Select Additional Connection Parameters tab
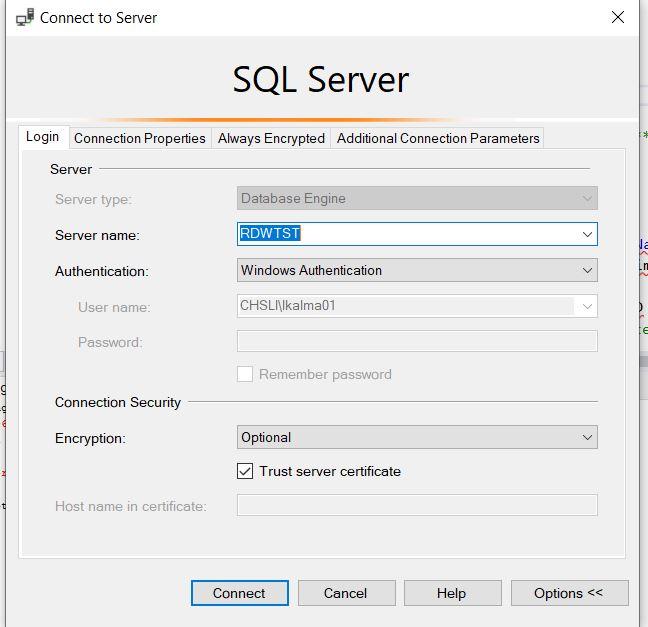The width and height of the screenshot is (648, 627). coord(438,138)
